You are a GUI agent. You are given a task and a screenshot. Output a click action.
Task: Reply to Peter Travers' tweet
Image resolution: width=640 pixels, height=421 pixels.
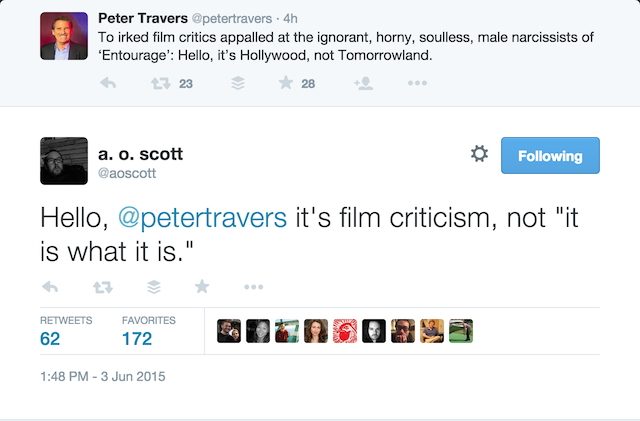click(108, 83)
